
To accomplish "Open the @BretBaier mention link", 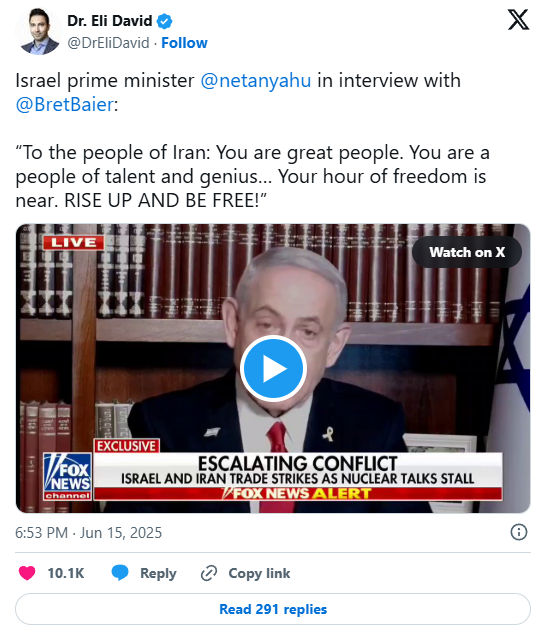I will pos(65,105).
